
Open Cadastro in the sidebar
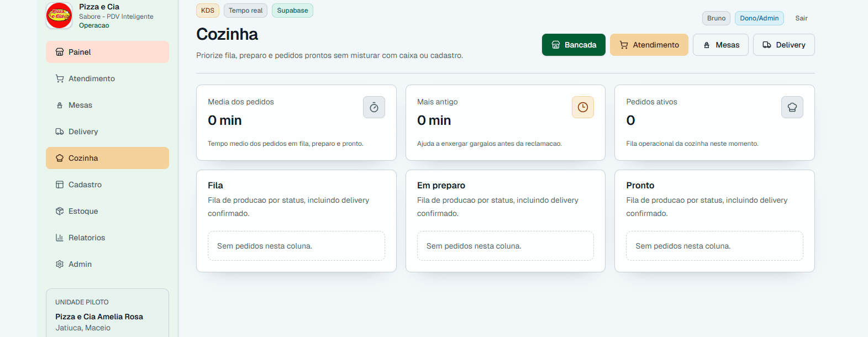click(x=107, y=185)
